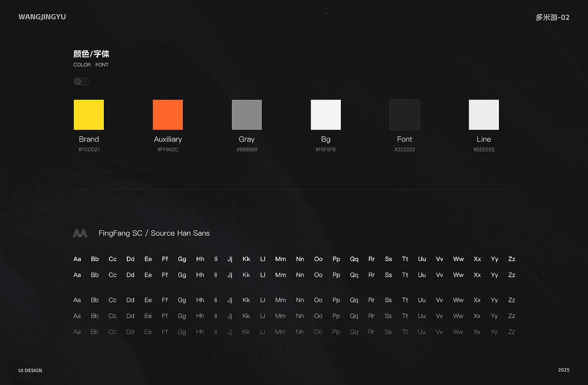Click the overlapping circles icon under COLOR
Screen dimensions: 588x385
coord(82,81)
